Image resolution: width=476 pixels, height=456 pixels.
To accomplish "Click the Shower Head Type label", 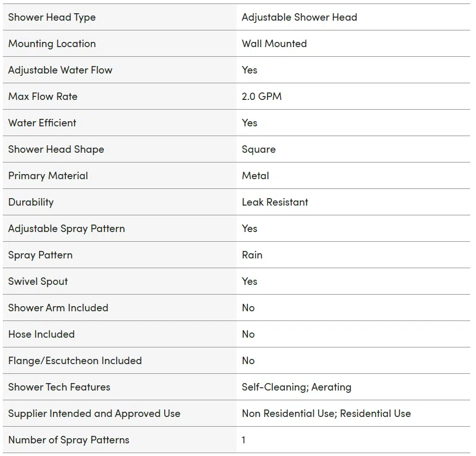I will pos(52,18).
